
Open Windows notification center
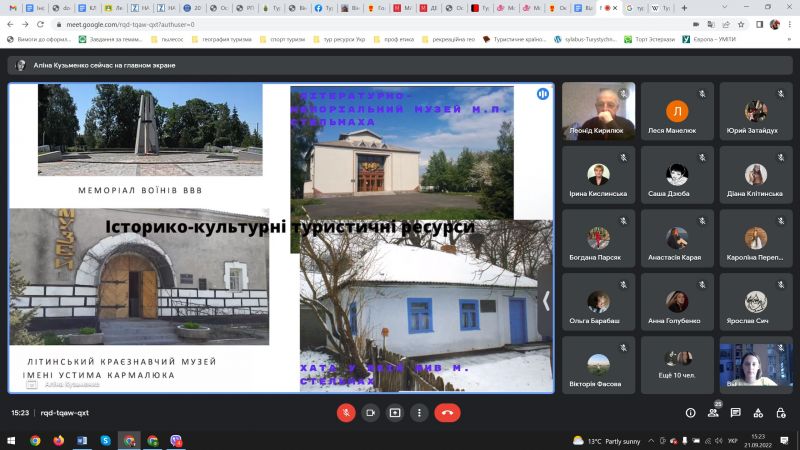784,440
